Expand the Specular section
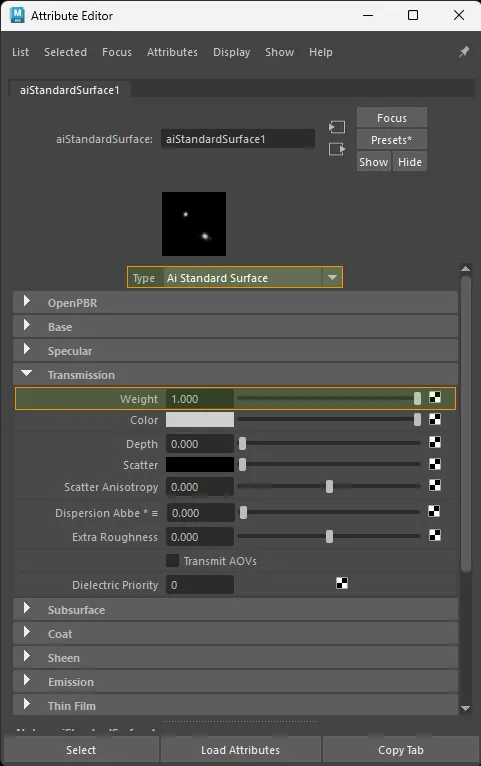The height and width of the screenshot is (766, 481). coord(235,351)
